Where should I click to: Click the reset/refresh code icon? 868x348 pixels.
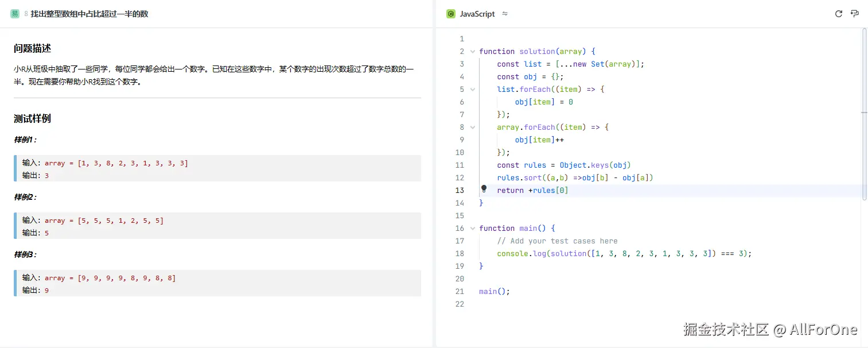838,13
